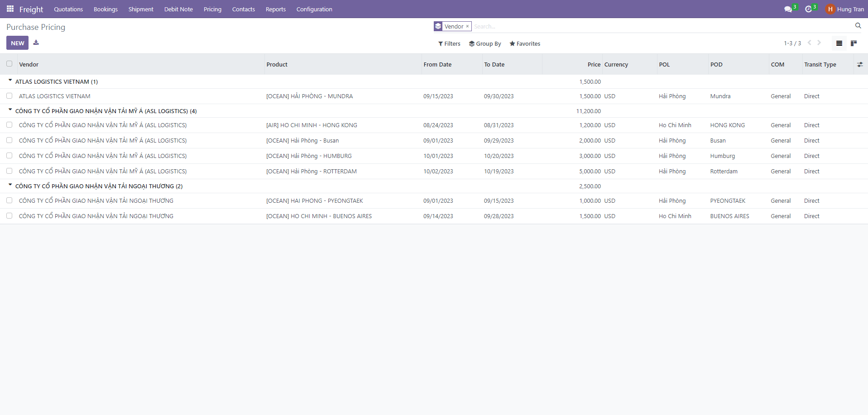The height and width of the screenshot is (415, 868).
Task: Select checkbox for HO CHI MINH - BUENOS AIRES row
Action: 10,216
